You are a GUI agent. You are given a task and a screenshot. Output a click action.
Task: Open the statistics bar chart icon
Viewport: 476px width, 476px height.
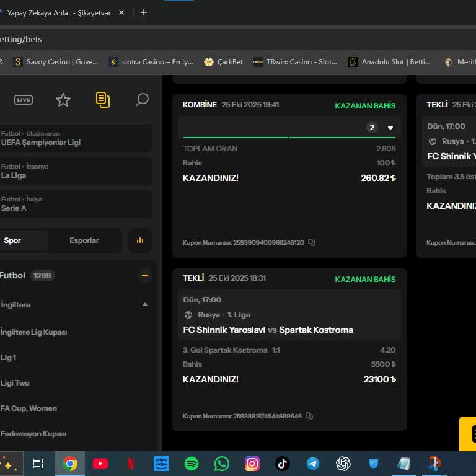(140, 240)
